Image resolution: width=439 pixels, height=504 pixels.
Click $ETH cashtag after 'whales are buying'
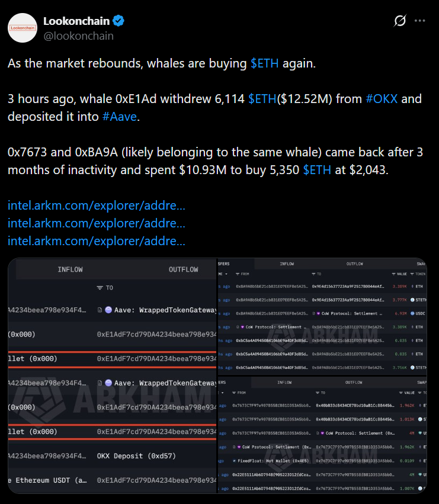(x=265, y=63)
